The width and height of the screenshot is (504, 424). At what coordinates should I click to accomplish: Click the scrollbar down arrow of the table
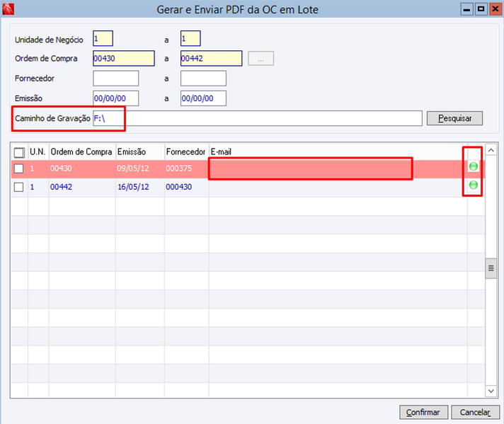491,391
